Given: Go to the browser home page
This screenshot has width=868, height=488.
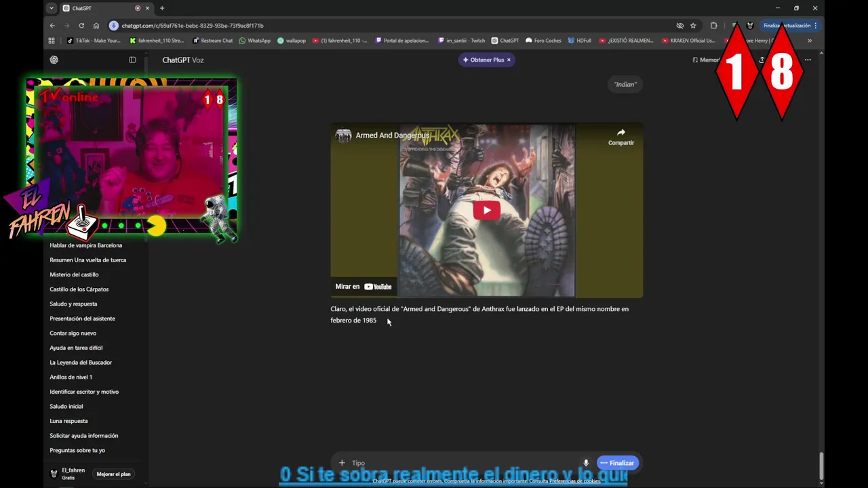Looking at the screenshot, I should [96, 26].
